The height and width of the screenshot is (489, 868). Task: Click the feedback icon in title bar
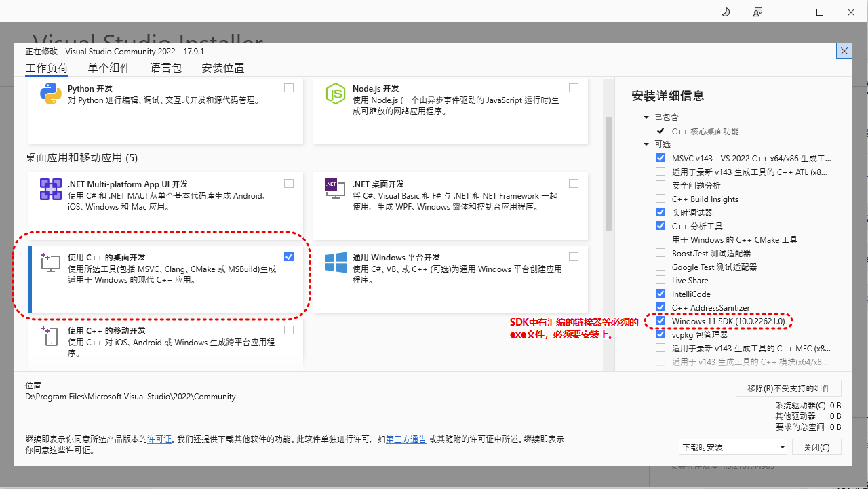(x=757, y=12)
